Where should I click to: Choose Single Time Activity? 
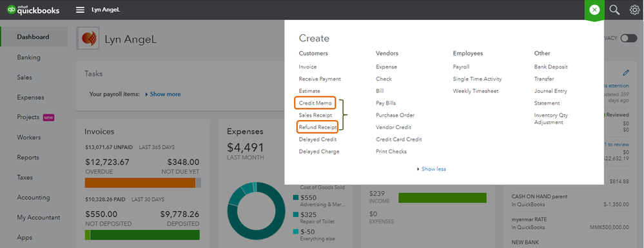click(477, 79)
